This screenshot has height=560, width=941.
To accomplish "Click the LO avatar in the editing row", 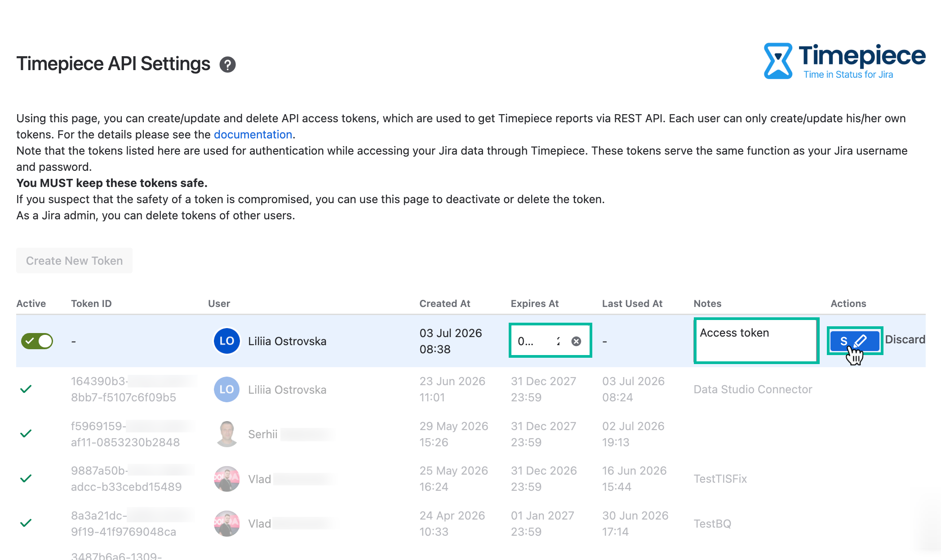I will [226, 341].
